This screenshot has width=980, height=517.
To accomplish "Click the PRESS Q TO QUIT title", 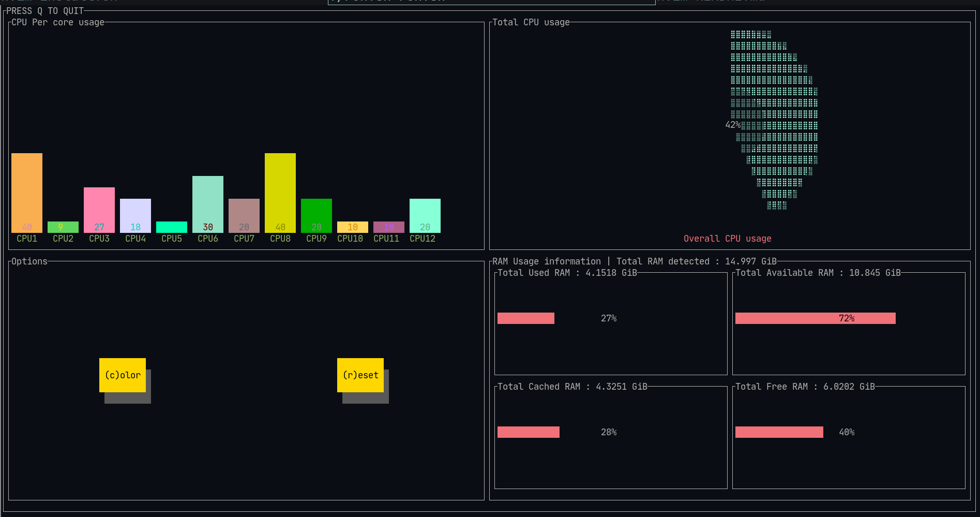I will [45, 11].
